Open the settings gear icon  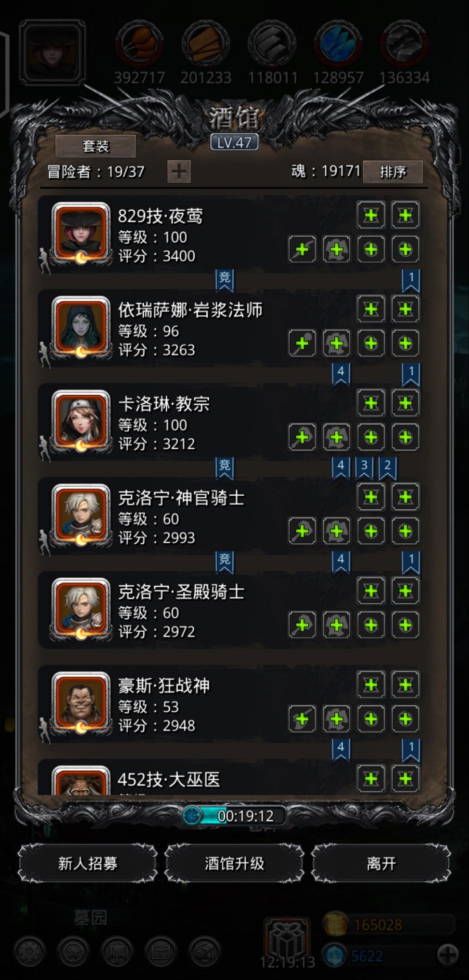tap(30, 952)
